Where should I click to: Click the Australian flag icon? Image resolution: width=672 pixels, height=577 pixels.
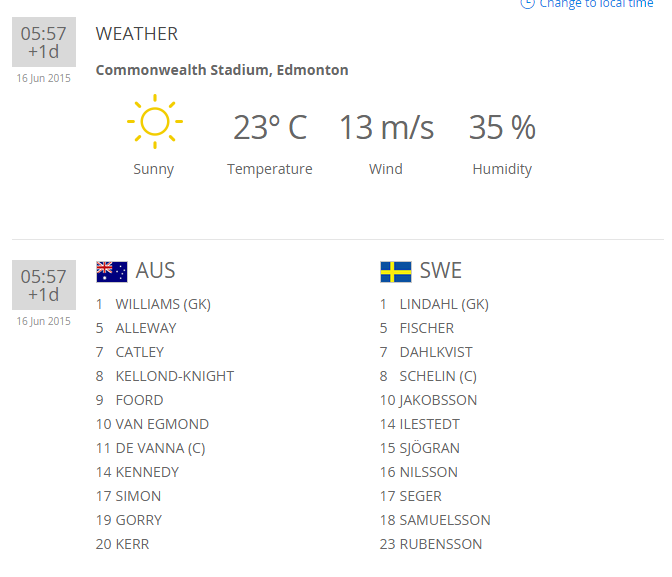tap(111, 271)
